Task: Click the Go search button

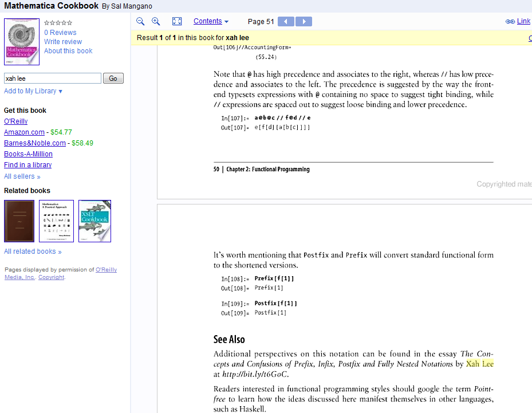Action: pyautogui.click(x=113, y=78)
